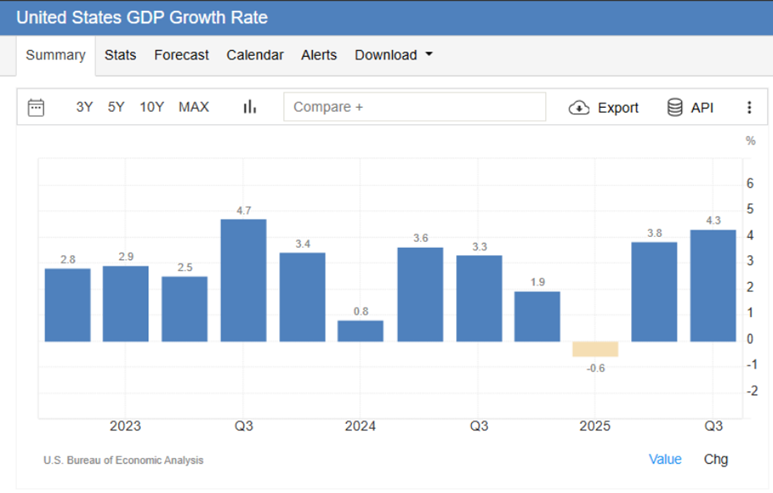Open the three-dot more options menu

[749, 108]
